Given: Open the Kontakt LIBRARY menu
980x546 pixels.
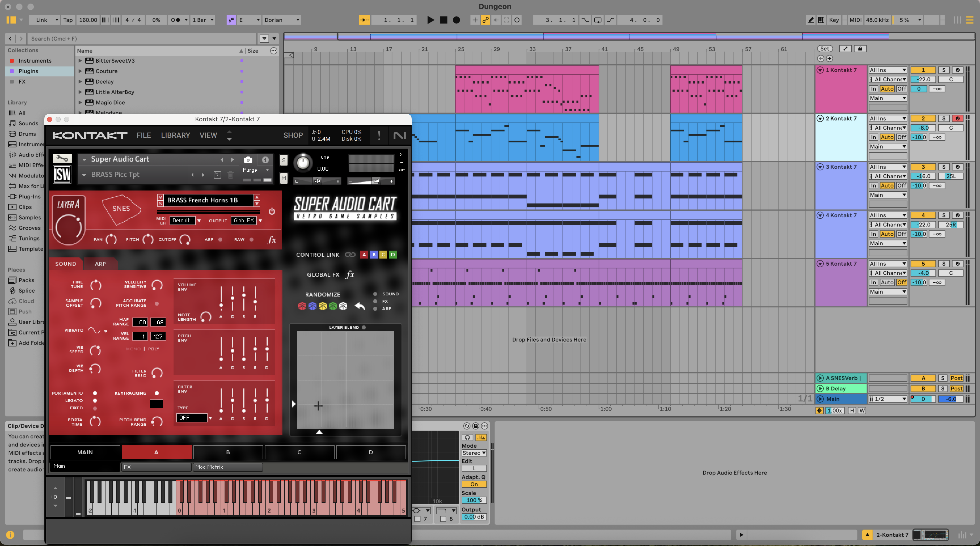Looking at the screenshot, I should coord(175,135).
